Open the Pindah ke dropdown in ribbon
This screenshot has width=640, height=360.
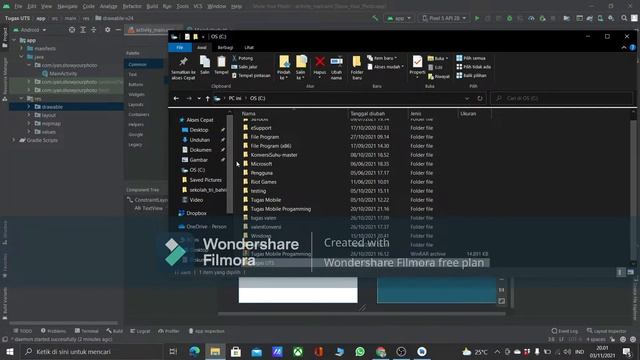pyautogui.click(x=284, y=75)
